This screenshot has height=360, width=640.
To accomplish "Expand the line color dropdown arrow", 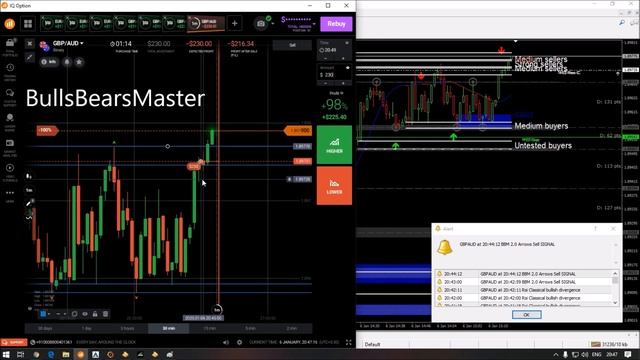I will pos(49,314).
